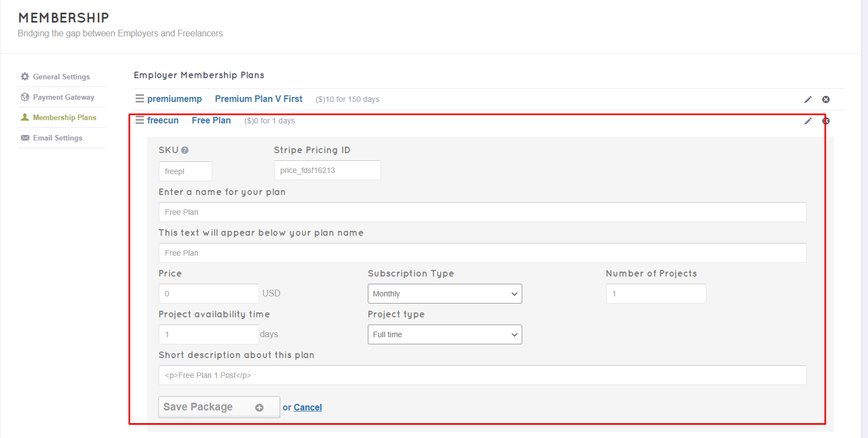The image size is (868, 438).
Task: Click the Short description input field
Action: pyautogui.click(x=482, y=375)
